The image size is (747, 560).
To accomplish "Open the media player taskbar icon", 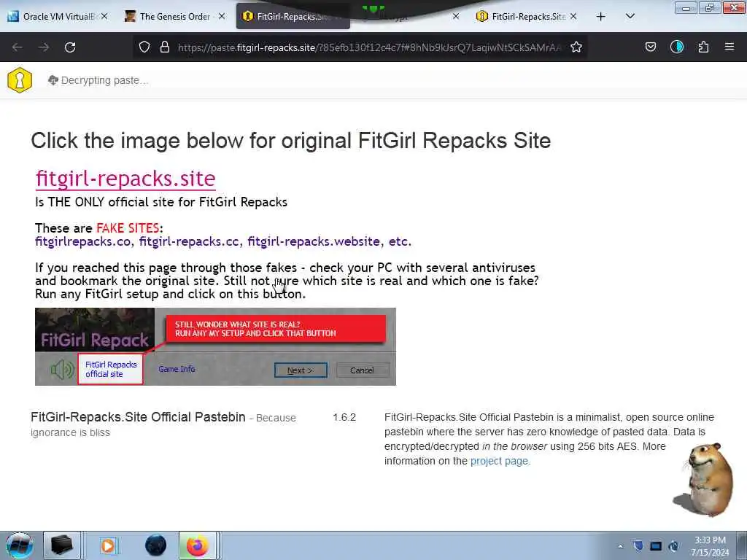I will click(x=108, y=545).
